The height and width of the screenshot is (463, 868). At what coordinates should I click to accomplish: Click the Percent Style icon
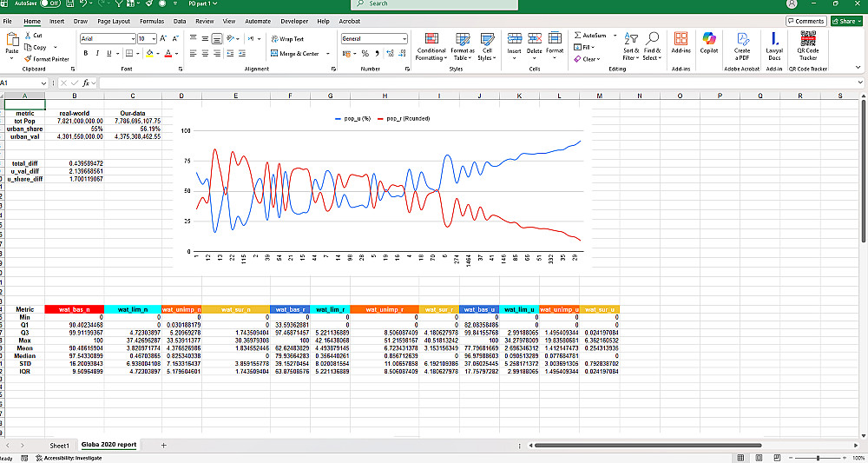pyautogui.click(x=365, y=54)
